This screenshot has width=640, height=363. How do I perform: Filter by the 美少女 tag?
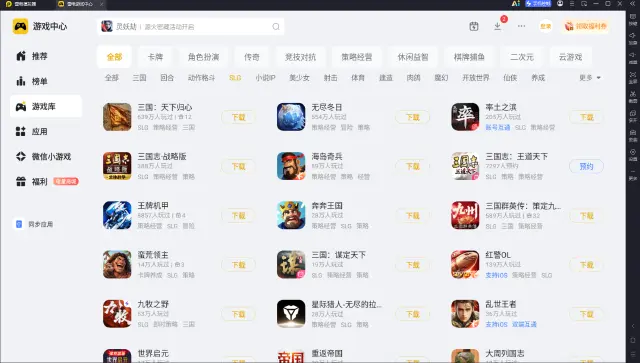299,78
